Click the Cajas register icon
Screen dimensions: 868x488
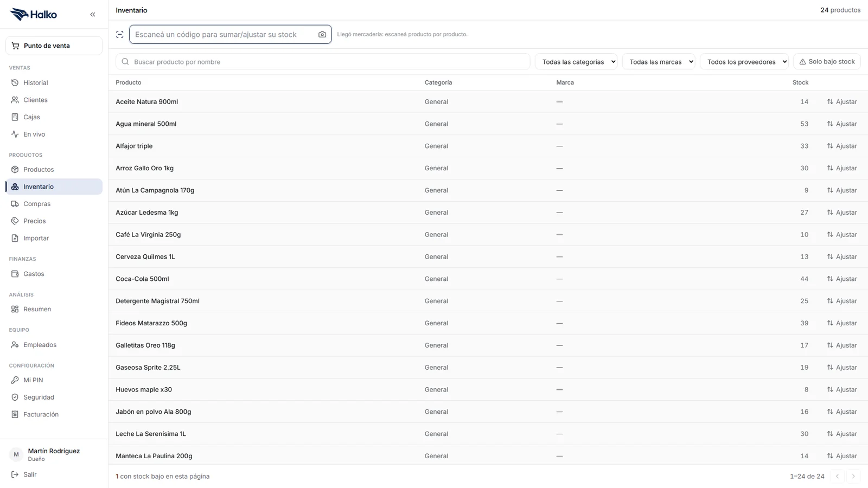[15, 117]
